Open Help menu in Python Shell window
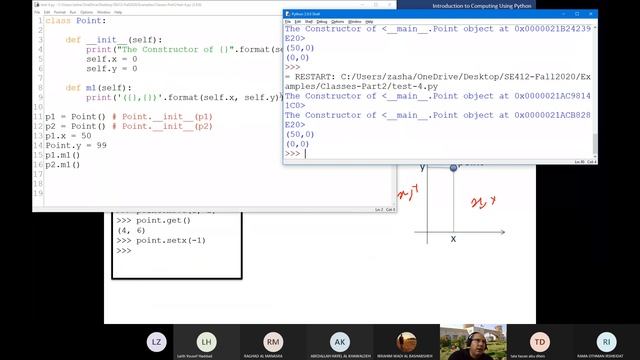Screen dimensions: 640x360 point(369,22)
